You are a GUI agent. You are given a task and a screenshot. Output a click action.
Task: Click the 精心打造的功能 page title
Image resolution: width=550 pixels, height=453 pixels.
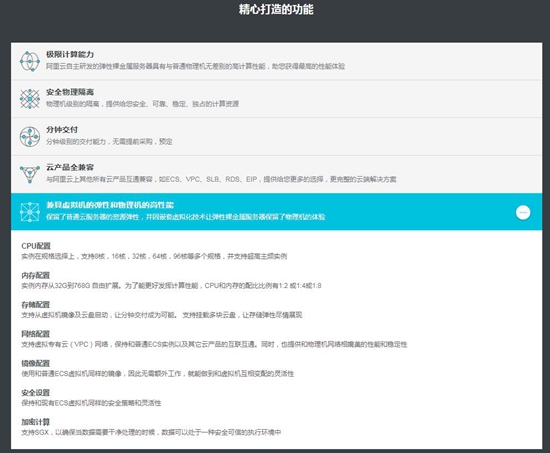tap(276, 9)
